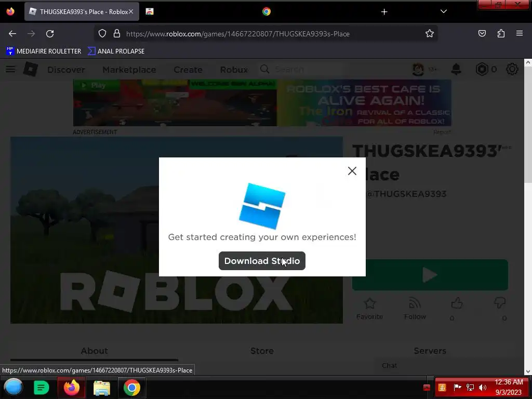Close the Roblox Studio dialog

pyautogui.click(x=352, y=170)
